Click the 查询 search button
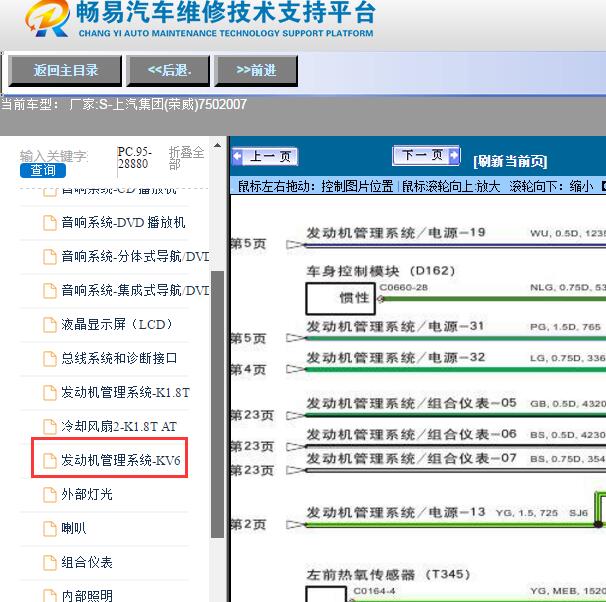 43,170
